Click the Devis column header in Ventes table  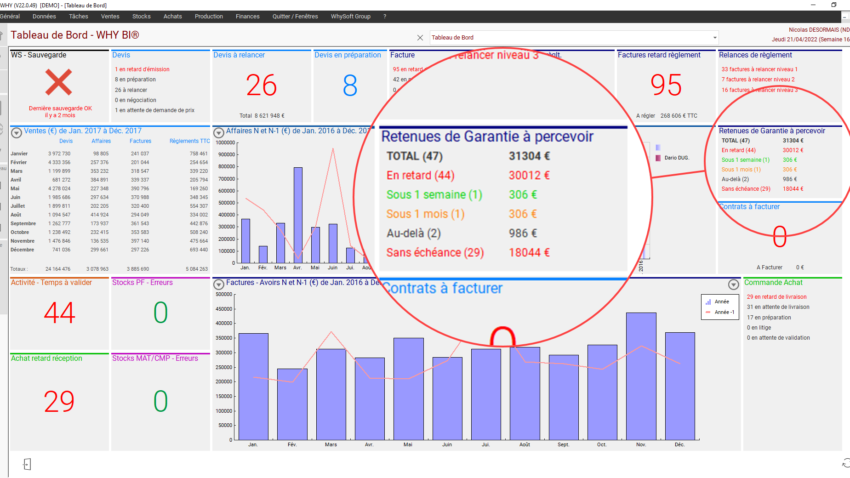pyautogui.click(x=66, y=141)
